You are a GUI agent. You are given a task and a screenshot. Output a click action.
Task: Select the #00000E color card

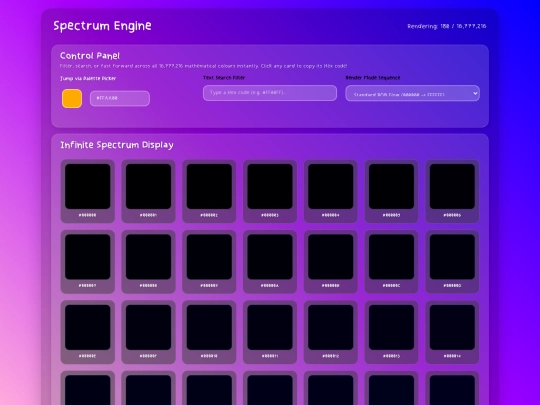pos(88,332)
